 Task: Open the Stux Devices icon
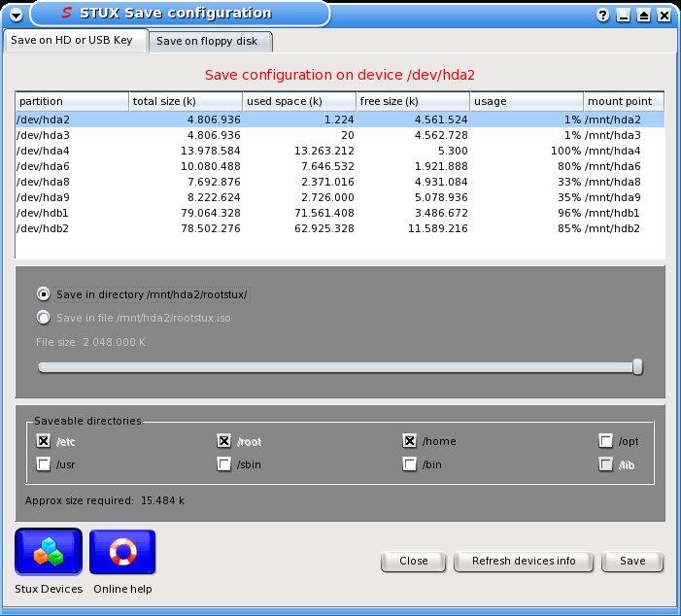49,552
